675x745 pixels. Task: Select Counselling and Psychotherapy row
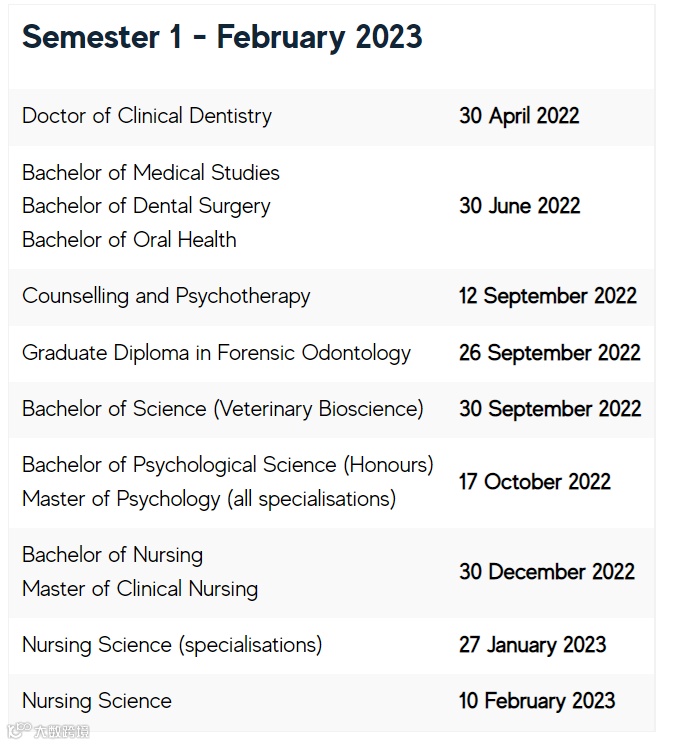click(x=332, y=297)
